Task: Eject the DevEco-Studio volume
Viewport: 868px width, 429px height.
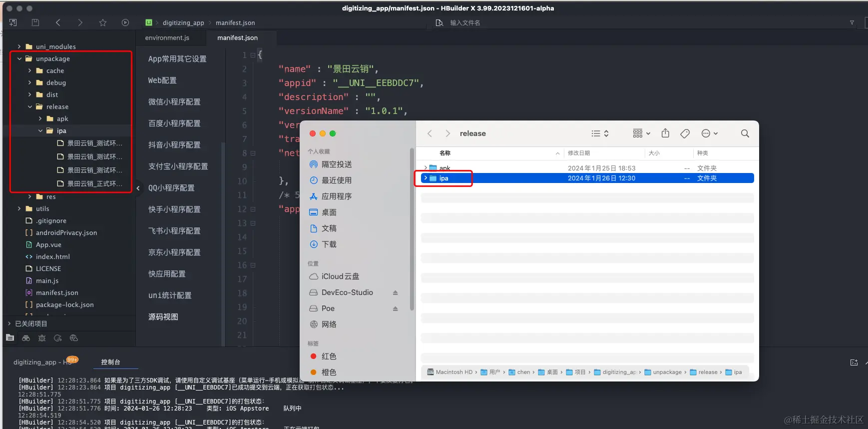Action: pos(396,292)
